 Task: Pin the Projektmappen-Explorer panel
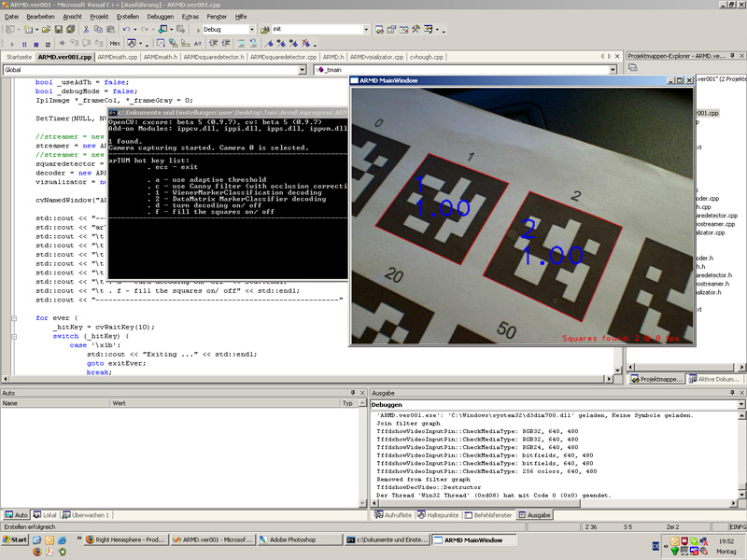(x=732, y=56)
